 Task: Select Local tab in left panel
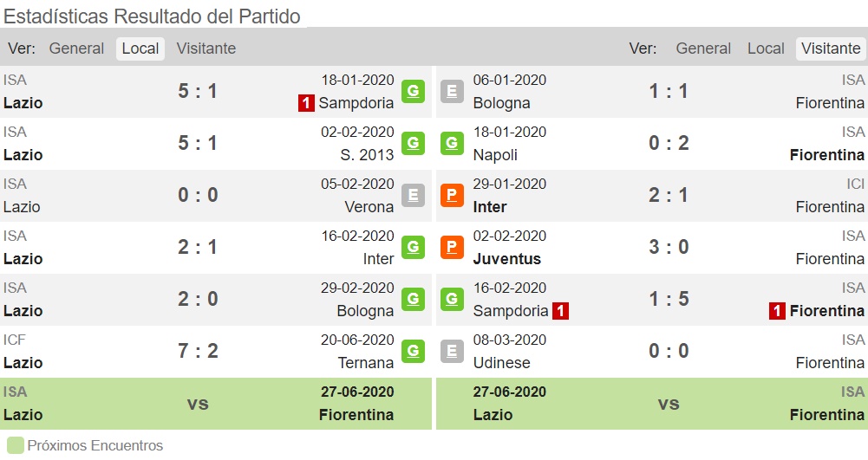coord(140,49)
